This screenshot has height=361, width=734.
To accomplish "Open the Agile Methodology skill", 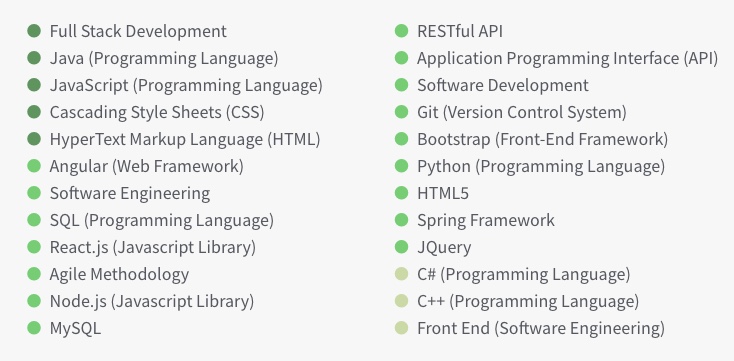I will click(x=119, y=274).
